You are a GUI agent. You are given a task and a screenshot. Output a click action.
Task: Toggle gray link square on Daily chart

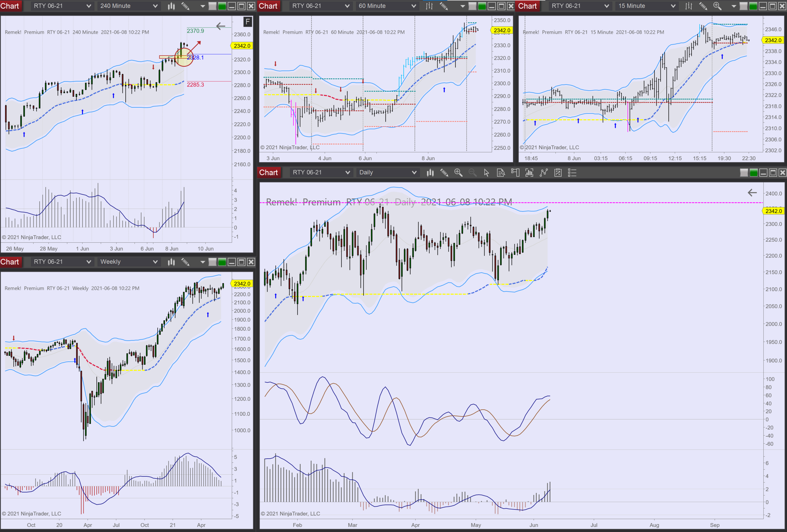(744, 173)
